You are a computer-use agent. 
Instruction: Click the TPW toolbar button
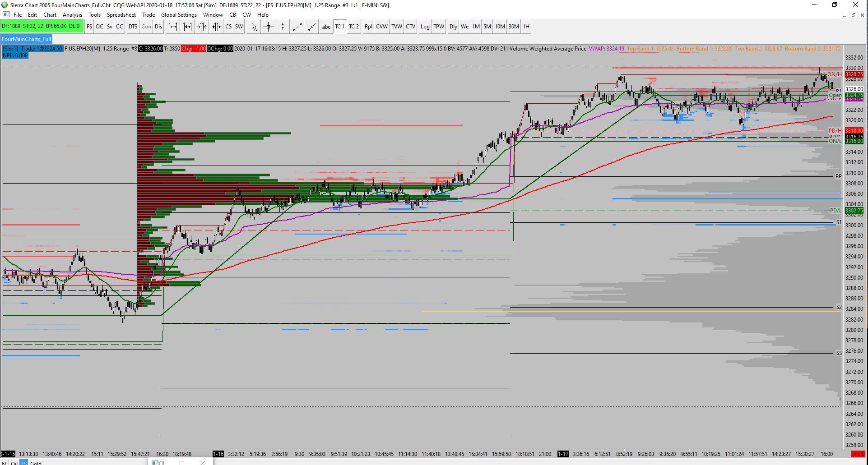tap(439, 27)
